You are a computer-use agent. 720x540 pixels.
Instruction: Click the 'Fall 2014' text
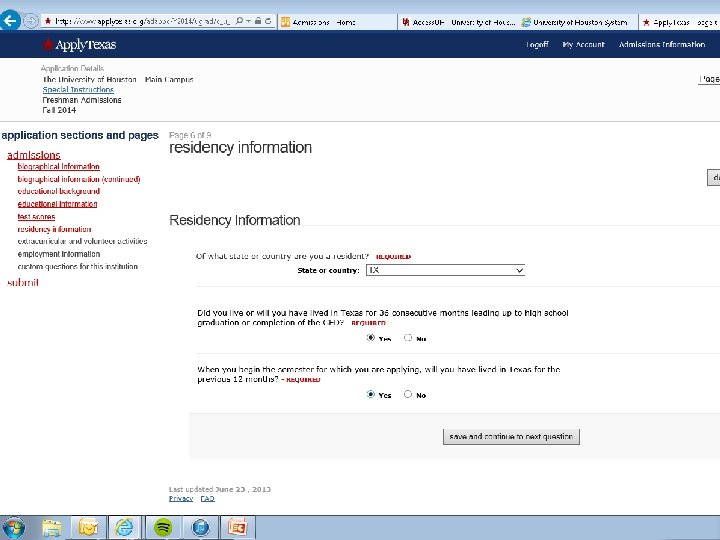(x=59, y=110)
